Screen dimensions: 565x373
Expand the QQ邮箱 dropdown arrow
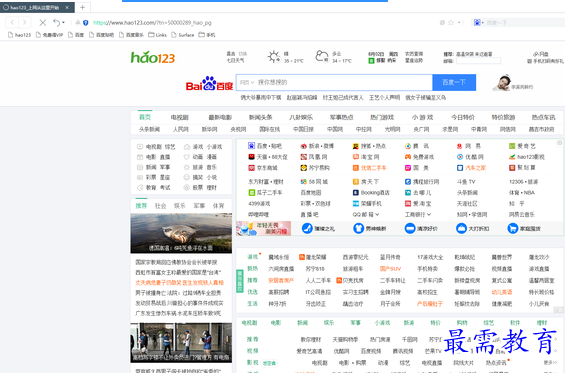coord(377,214)
